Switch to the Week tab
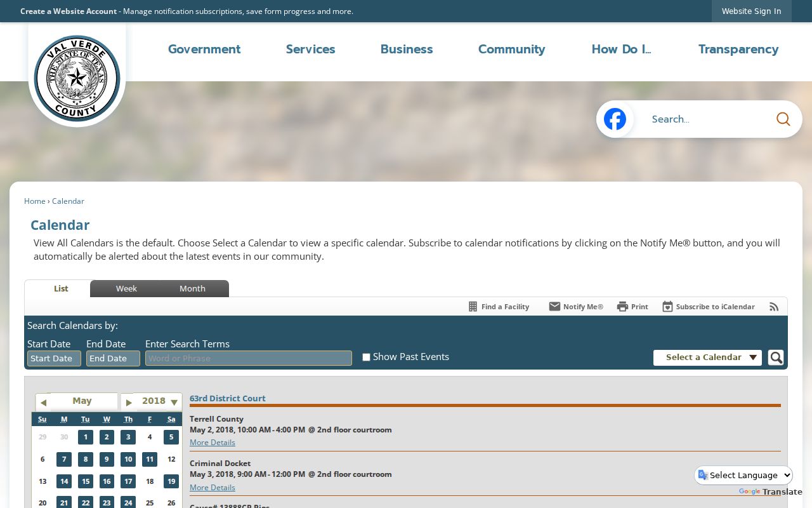Viewport: 812px width, 508px height. (126, 288)
